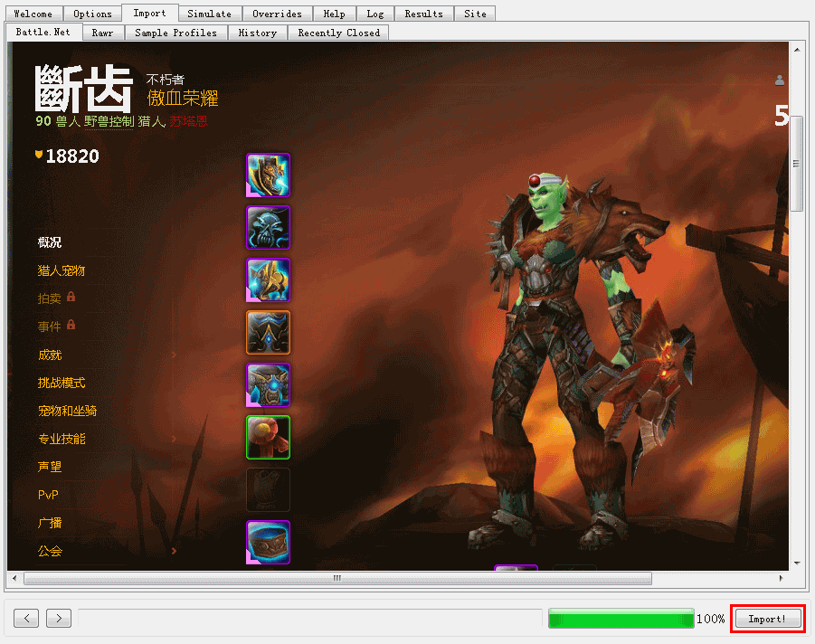Open the Sample Profiles sub-tab

coord(175,33)
